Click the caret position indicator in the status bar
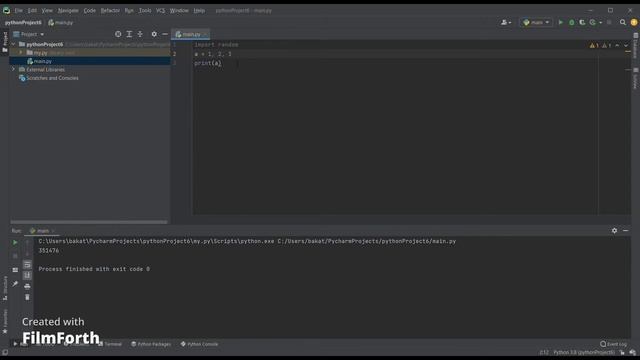Image resolution: width=640 pixels, height=360 pixels. (x=544, y=352)
